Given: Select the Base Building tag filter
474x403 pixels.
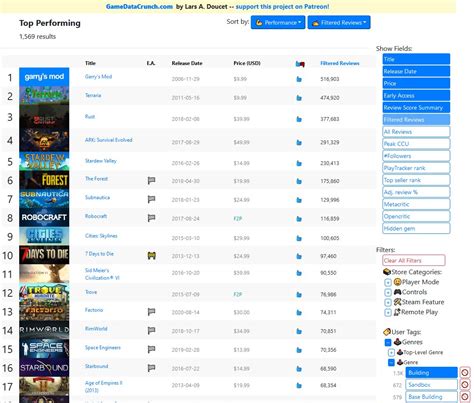Looking at the screenshot, I should click(431, 397).
